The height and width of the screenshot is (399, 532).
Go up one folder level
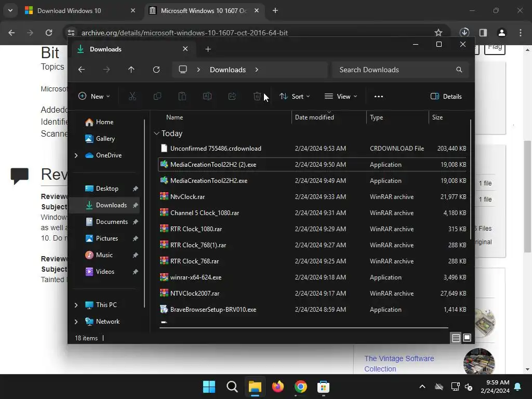(x=131, y=70)
